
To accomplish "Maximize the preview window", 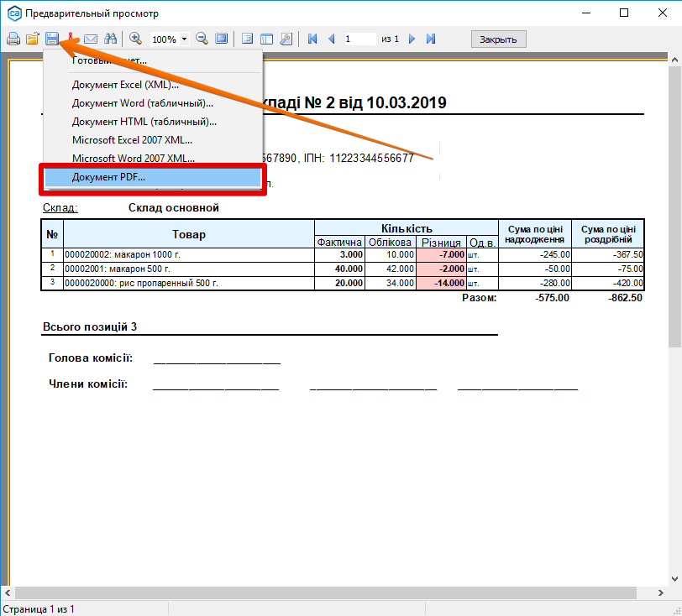I will 624,13.
